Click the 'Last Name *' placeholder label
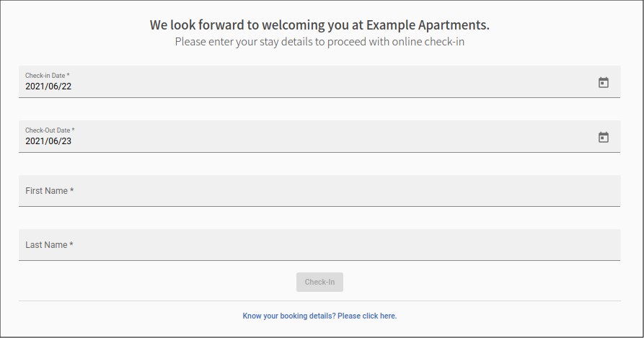 [49, 245]
